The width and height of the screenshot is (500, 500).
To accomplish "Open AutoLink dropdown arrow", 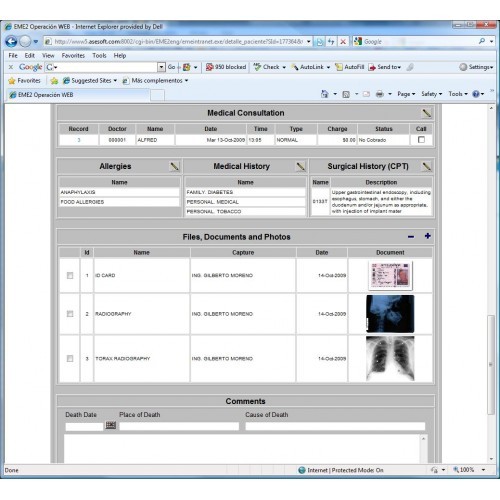I will coord(328,67).
